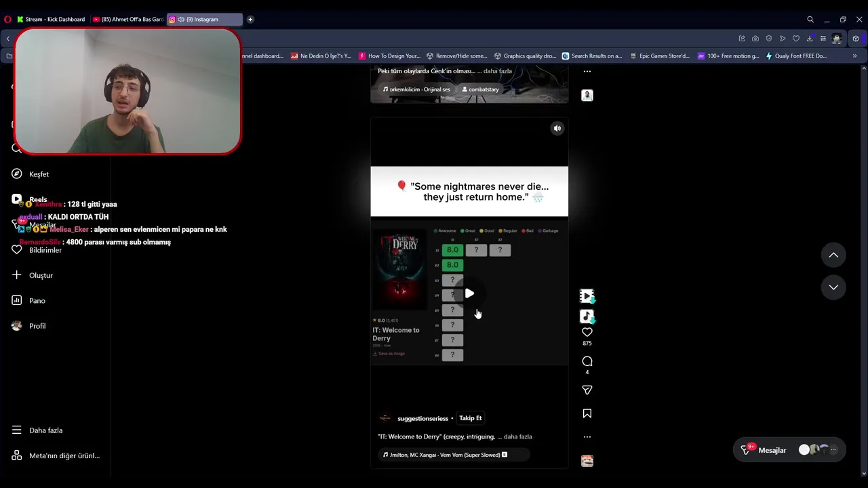Go to the next reel with down arrow
Screen dimensions: 868x488
pyautogui.click(x=833, y=287)
